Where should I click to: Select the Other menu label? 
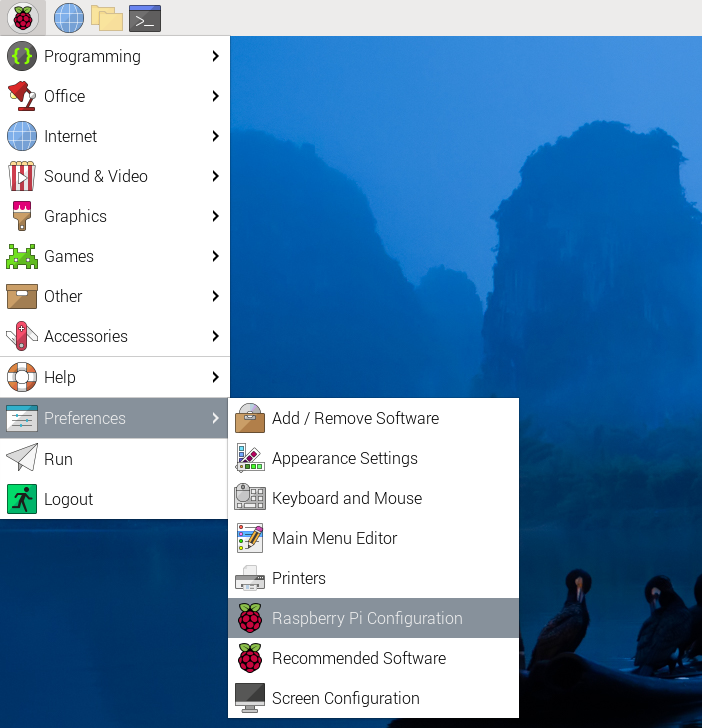(x=63, y=296)
